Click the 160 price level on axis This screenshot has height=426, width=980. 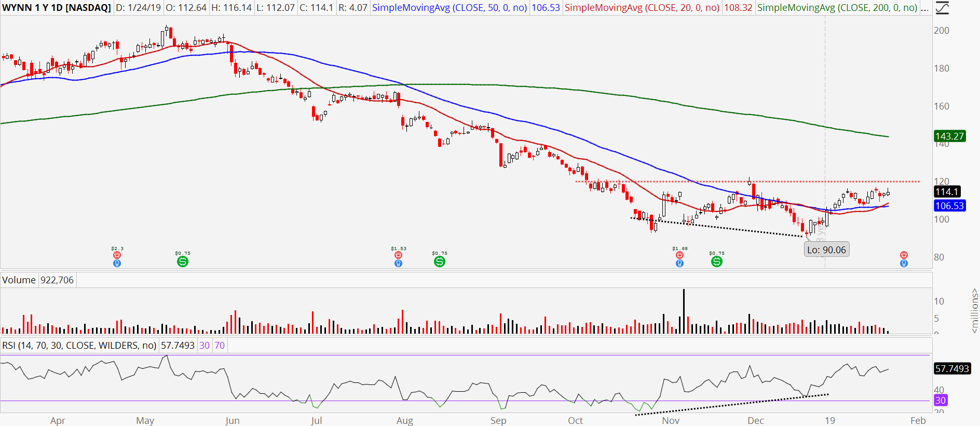coord(942,106)
